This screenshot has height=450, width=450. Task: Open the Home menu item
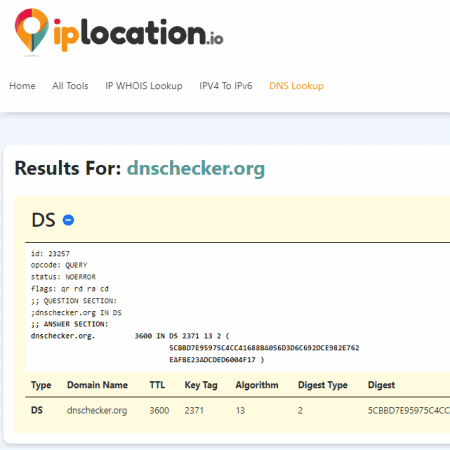coord(22,86)
